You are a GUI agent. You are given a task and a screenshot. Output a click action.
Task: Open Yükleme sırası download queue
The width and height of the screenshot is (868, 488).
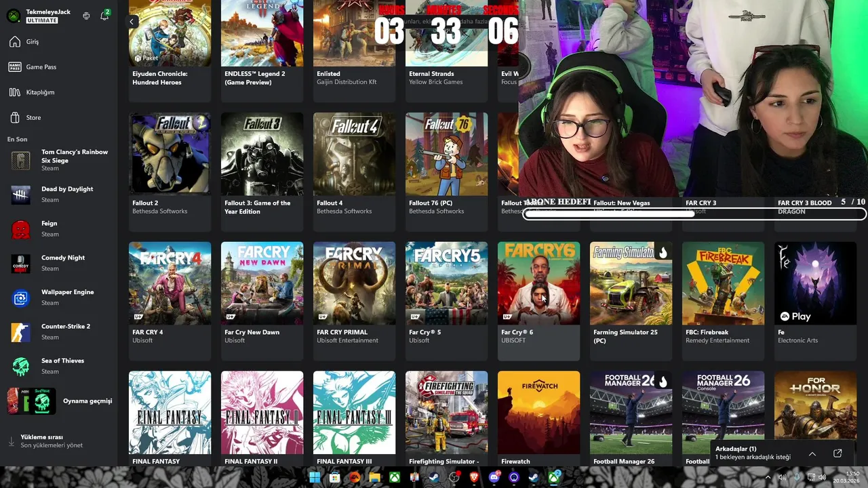(58, 441)
